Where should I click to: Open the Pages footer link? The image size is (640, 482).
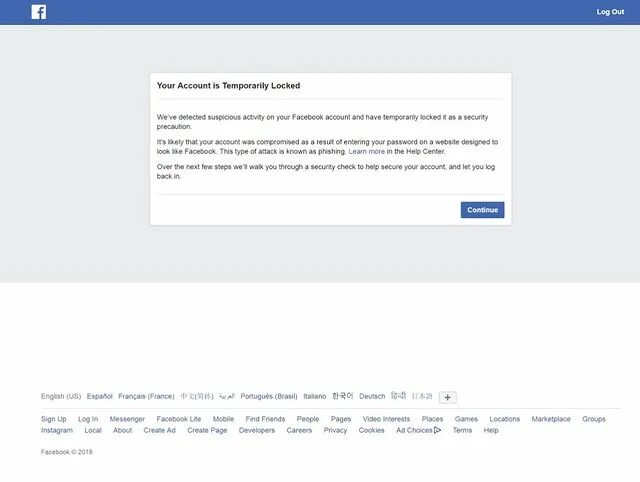click(x=341, y=419)
